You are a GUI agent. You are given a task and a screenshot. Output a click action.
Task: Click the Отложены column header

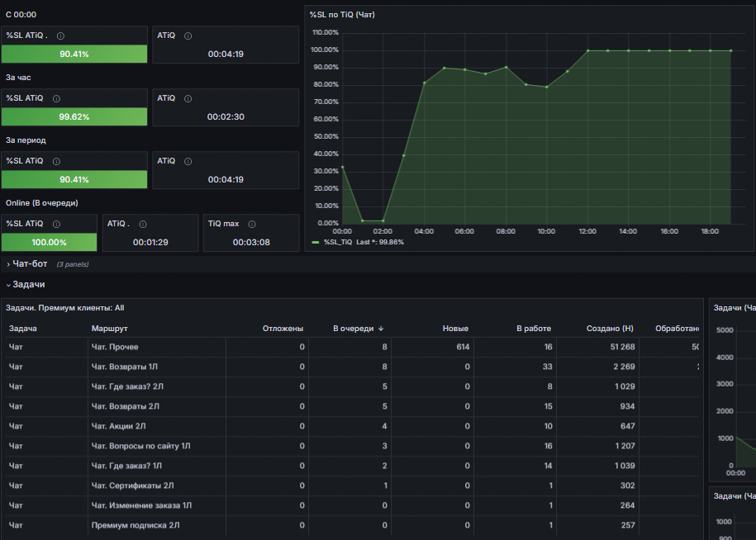(x=283, y=329)
